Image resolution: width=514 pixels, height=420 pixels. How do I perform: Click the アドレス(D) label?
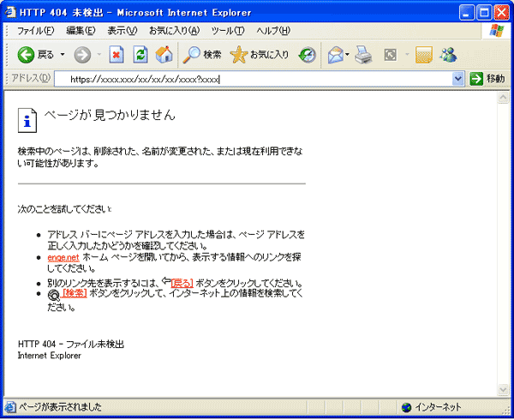[x=31, y=78]
